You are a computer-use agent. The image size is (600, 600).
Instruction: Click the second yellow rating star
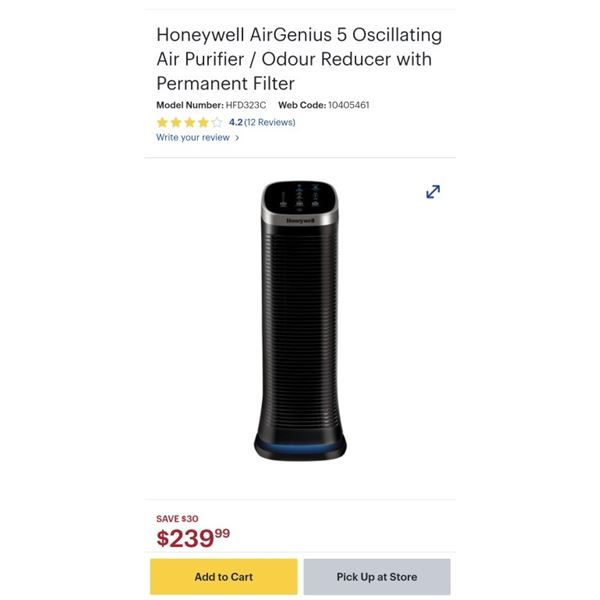pos(176,122)
